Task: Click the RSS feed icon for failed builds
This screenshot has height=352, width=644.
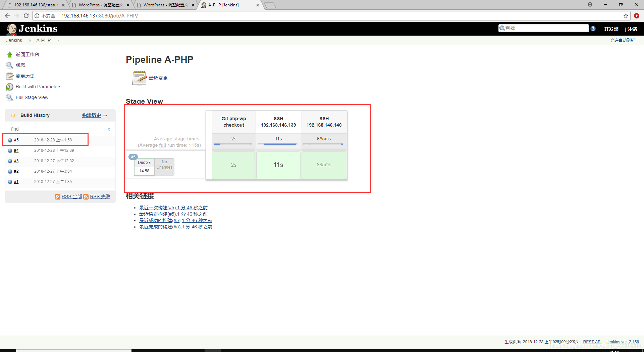Action: [86, 197]
